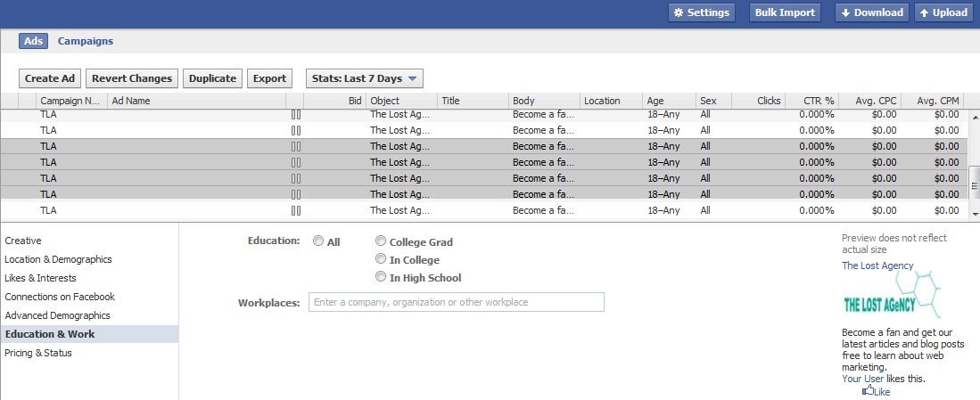Select the All education radio button
980x400 pixels.
pyautogui.click(x=318, y=241)
